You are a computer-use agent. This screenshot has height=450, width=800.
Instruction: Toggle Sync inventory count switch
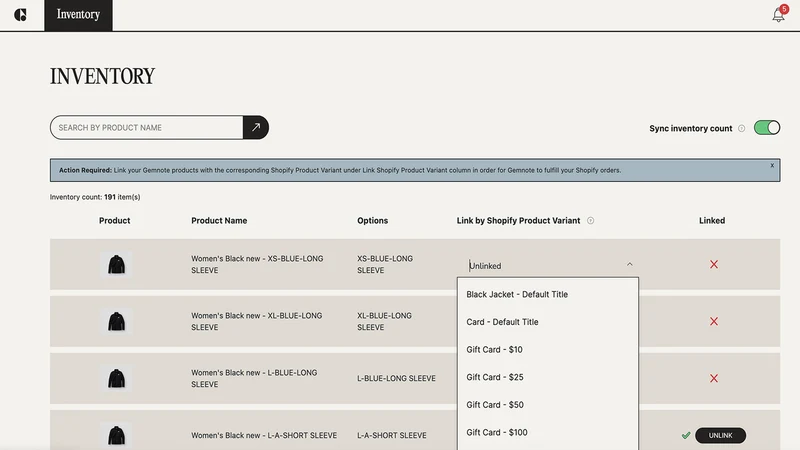[767, 128]
